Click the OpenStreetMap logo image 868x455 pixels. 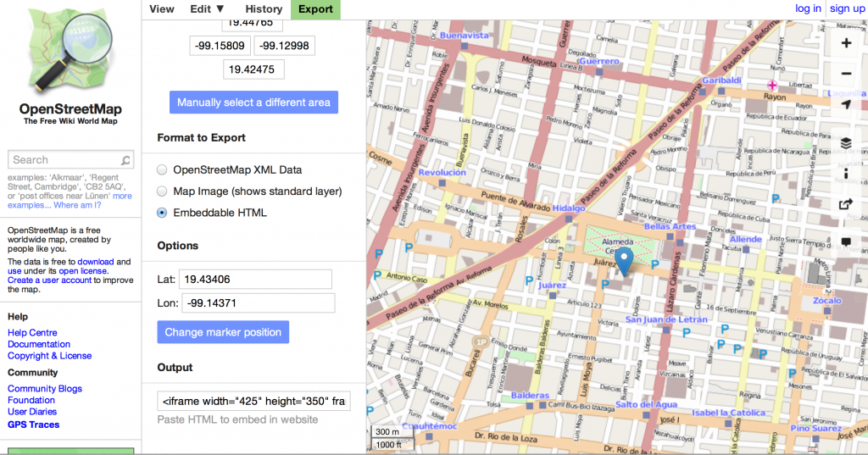pos(70,51)
